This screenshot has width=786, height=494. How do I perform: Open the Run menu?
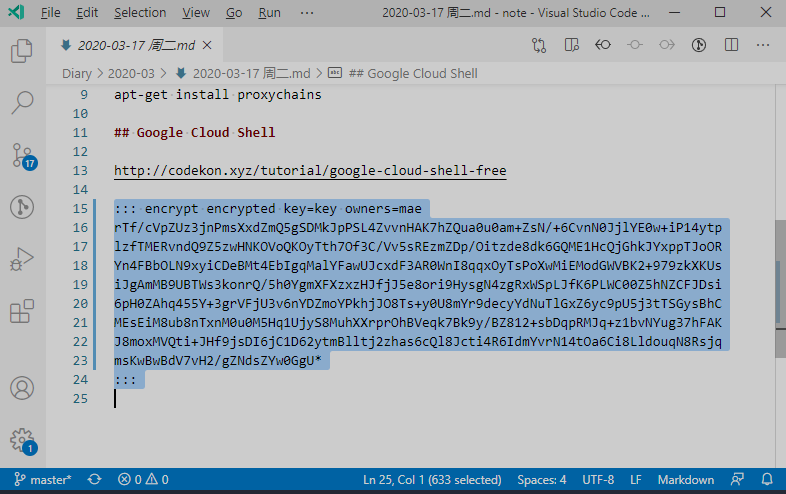click(269, 13)
